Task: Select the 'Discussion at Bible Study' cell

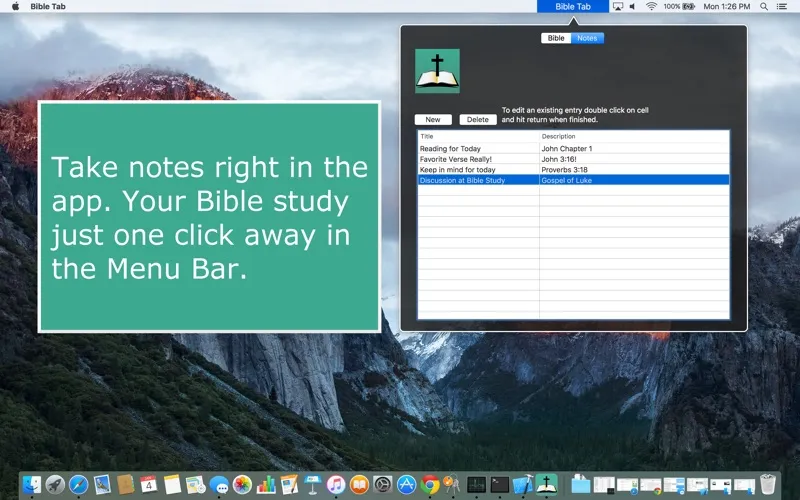Action: click(478, 180)
